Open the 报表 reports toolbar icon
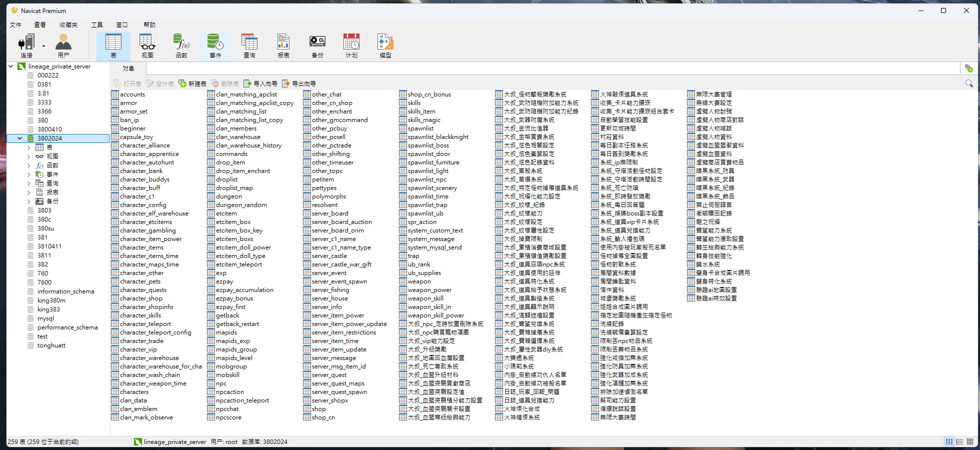 283,45
